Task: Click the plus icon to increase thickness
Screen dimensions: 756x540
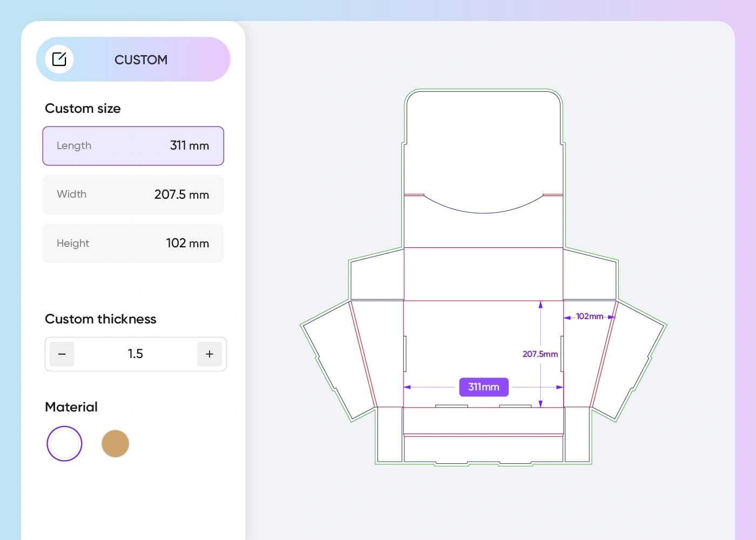Action: pyautogui.click(x=210, y=354)
